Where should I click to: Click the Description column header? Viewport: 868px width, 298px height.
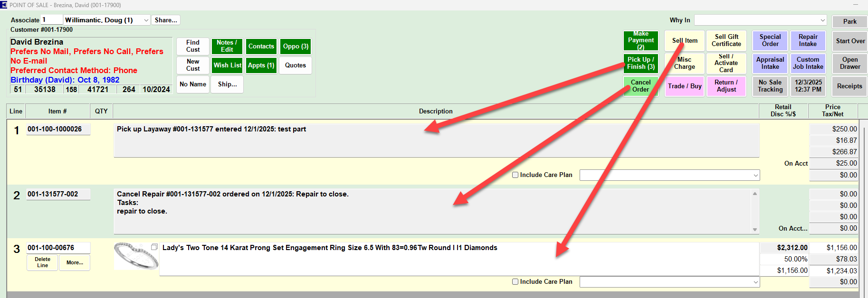point(435,112)
